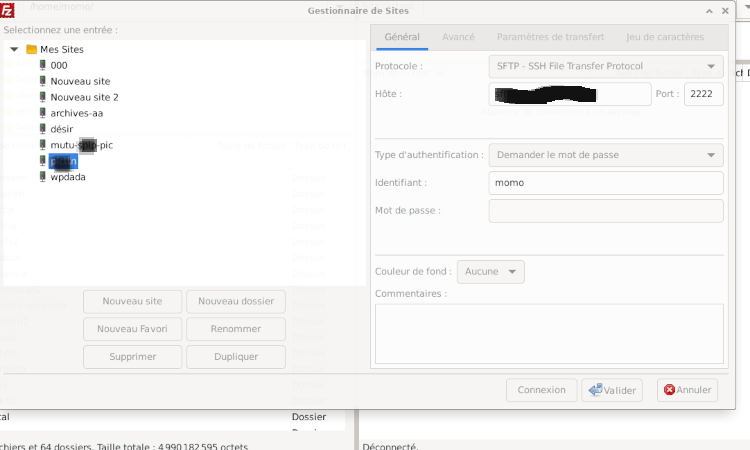The width and height of the screenshot is (750, 450).
Task: Click the Annuler button
Action: tap(687, 390)
